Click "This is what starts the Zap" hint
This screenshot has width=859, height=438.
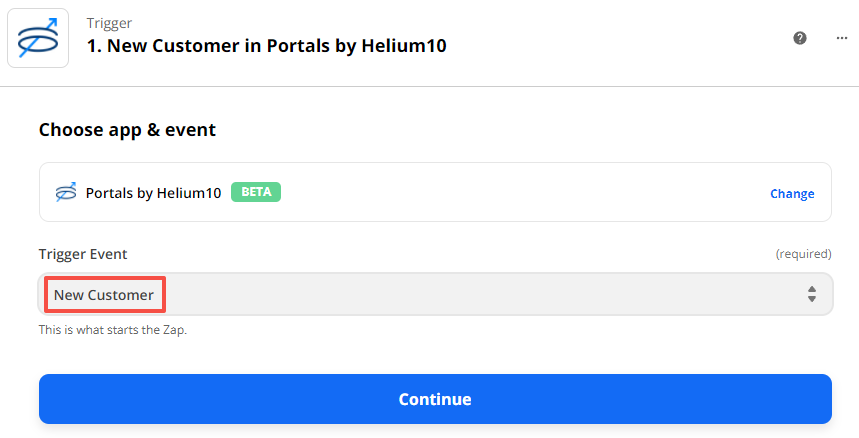point(113,329)
